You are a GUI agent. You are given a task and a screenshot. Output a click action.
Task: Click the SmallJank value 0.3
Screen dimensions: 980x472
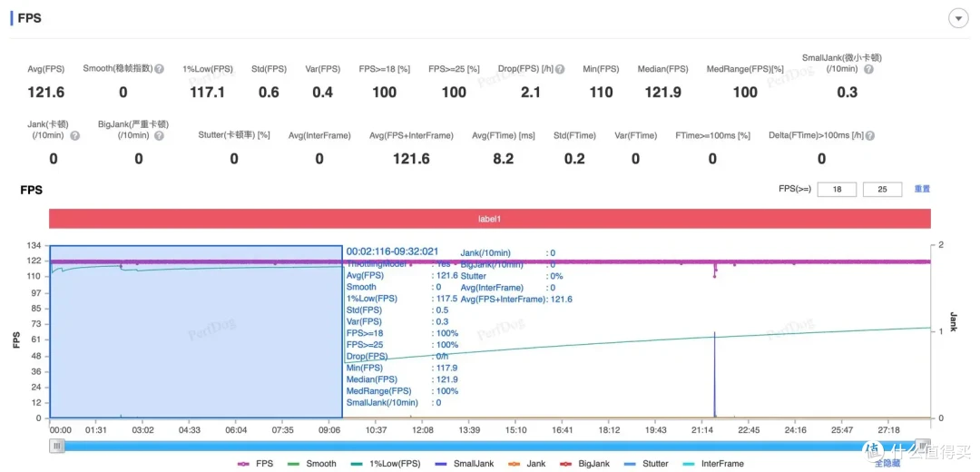point(847,93)
